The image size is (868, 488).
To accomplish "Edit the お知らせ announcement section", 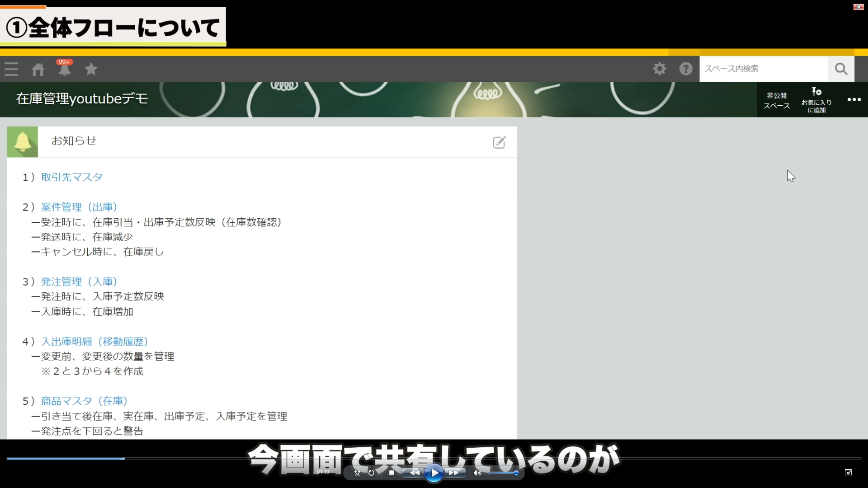I will [x=499, y=142].
